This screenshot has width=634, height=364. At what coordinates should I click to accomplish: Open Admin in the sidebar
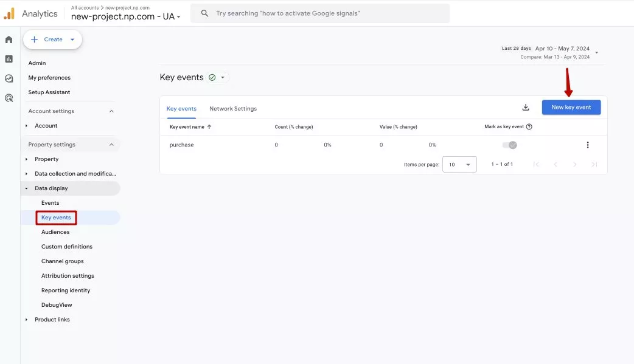coord(37,63)
